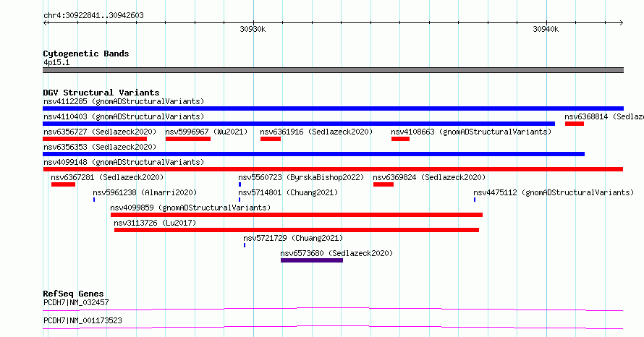
Task: Open nsv5714801 (Chuang2021) variant label
Action: click(x=288, y=192)
